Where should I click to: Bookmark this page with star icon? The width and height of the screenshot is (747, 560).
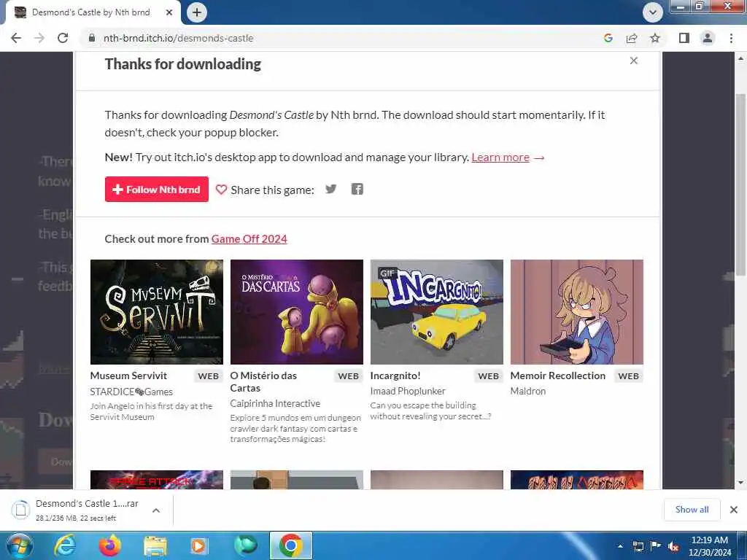click(655, 38)
